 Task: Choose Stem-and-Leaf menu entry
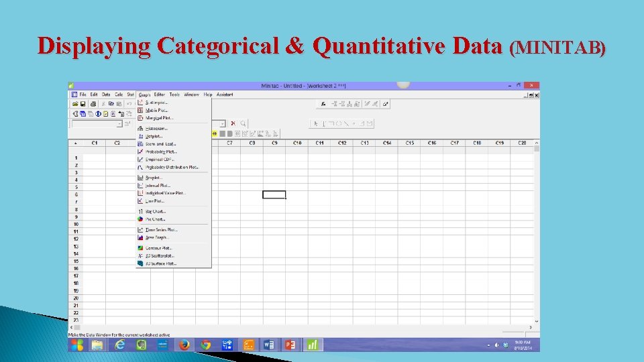tap(172, 144)
